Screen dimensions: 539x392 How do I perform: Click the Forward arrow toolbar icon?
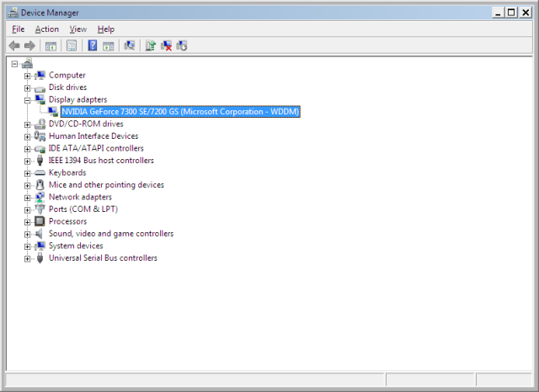30,45
